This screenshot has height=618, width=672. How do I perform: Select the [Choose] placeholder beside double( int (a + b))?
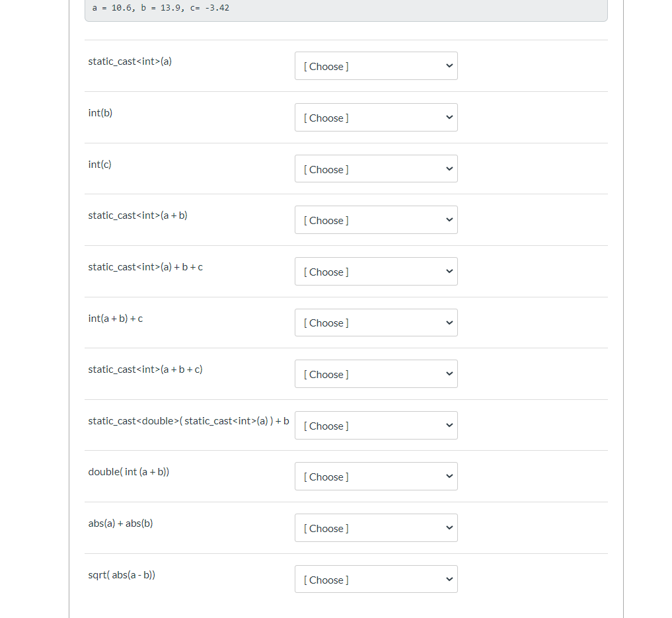pos(326,477)
